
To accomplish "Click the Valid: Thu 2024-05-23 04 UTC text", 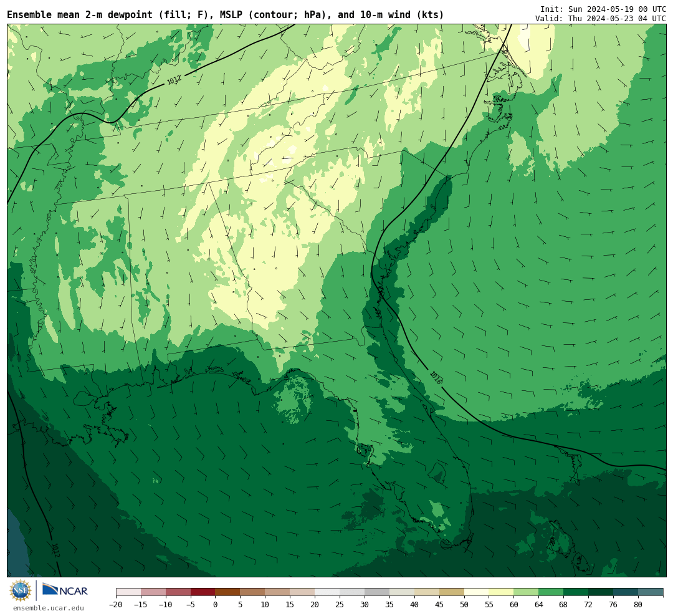I will coord(601,19).
